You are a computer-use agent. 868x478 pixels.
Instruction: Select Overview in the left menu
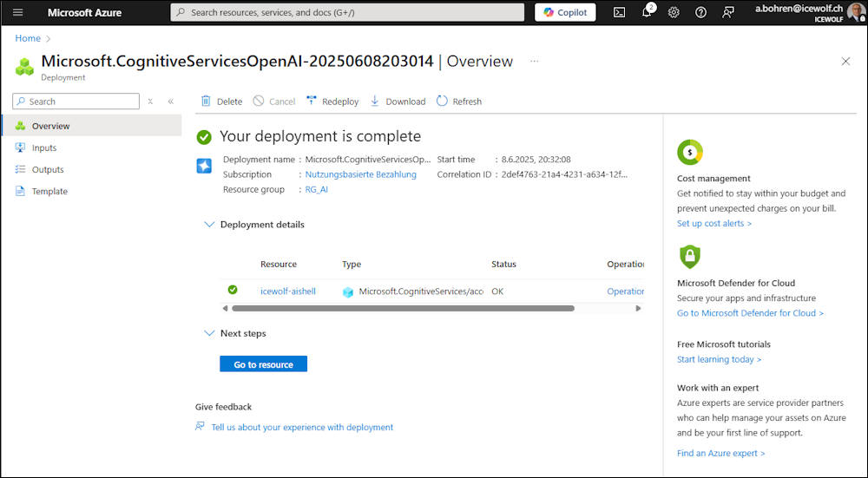click(92, 126)
